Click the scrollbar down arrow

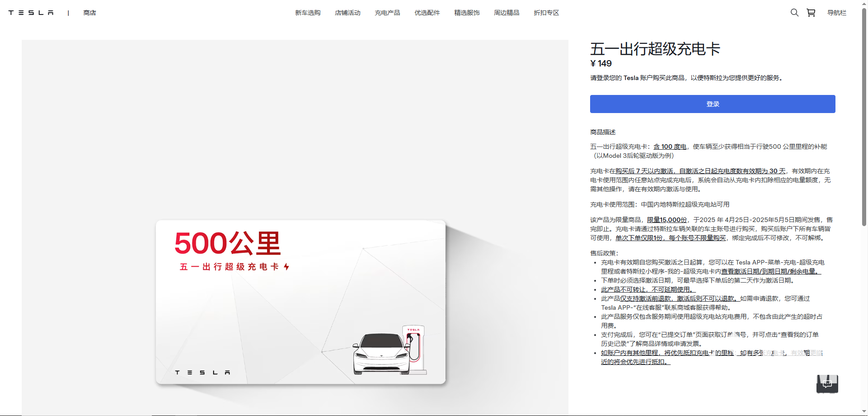click(864, 412)
